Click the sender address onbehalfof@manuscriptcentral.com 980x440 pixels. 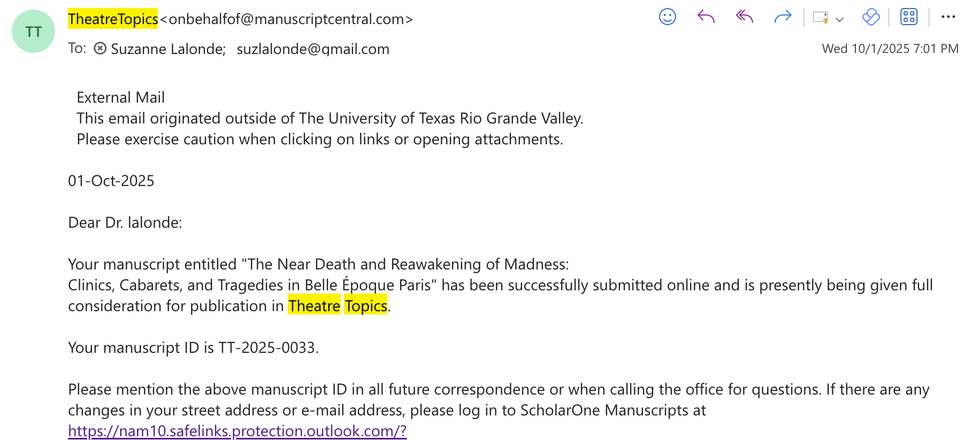tap(286, 19)
